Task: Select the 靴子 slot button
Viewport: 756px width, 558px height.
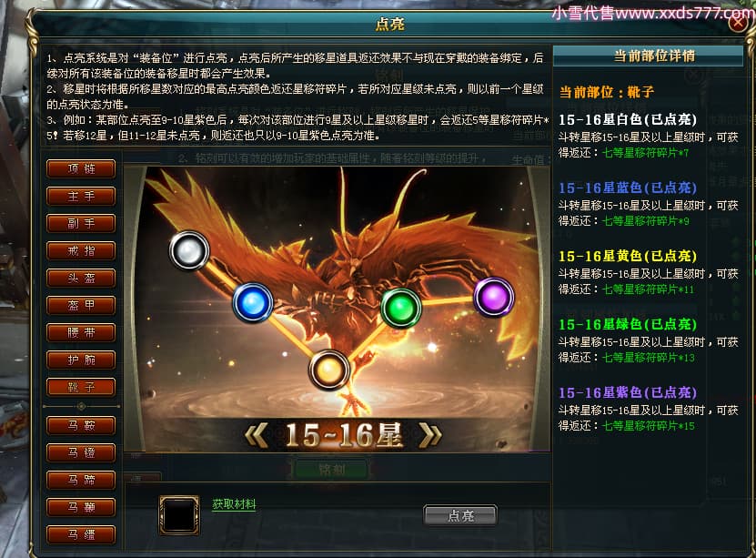Action: [81, 387]
